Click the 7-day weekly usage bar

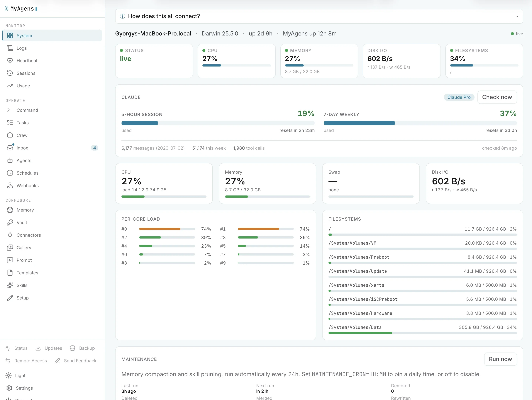point(420,123)
